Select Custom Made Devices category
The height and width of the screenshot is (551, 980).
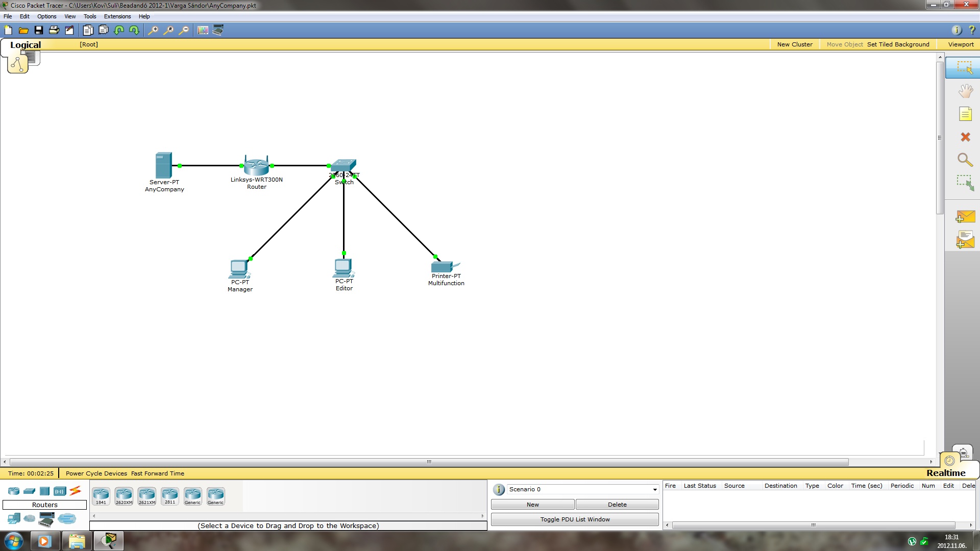46,519
